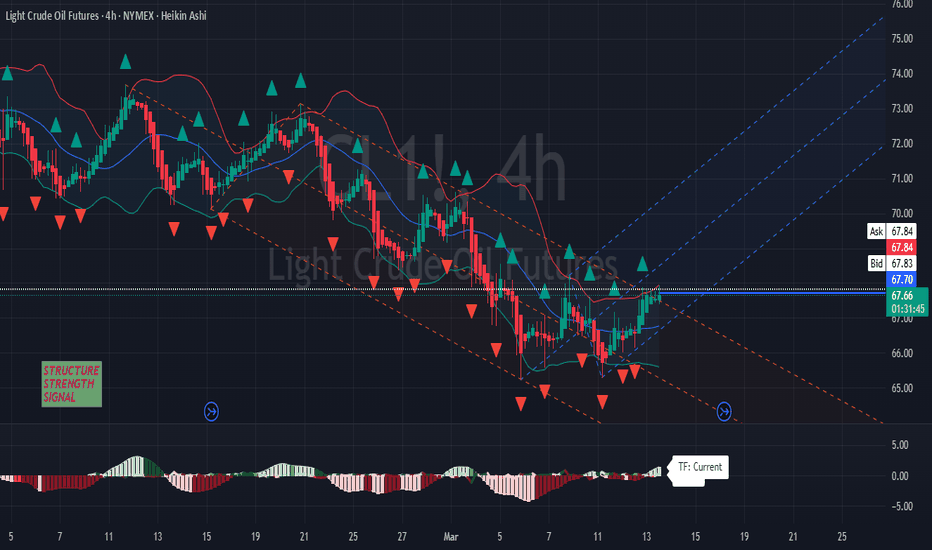Click the 5.00 oscillator axis label
The image size is (932, 550).
[900, 445]
